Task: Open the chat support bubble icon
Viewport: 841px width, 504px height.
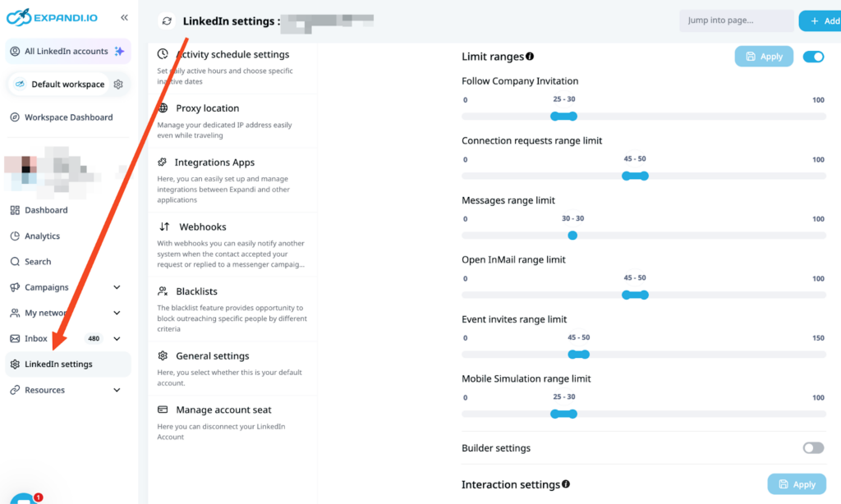Action: tap(23, 498)
